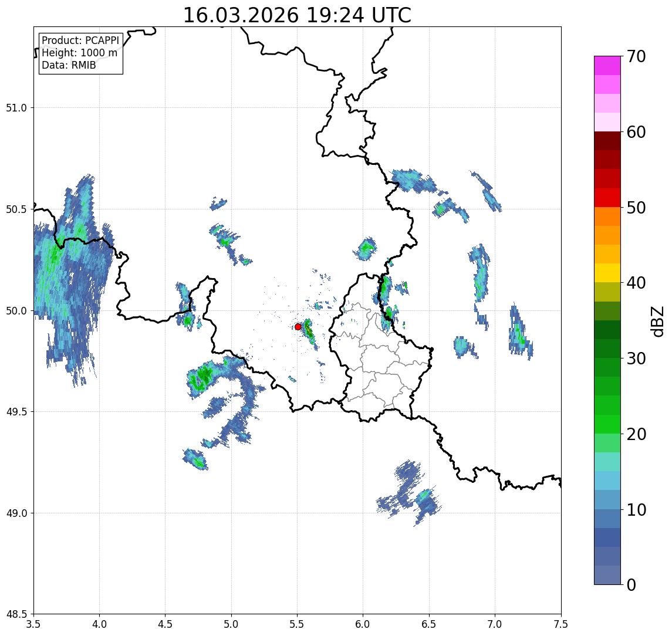This screenshot has width=672, height=636.
Task: Click the latitude tick label 49.5
Action: tap(16, 412)
